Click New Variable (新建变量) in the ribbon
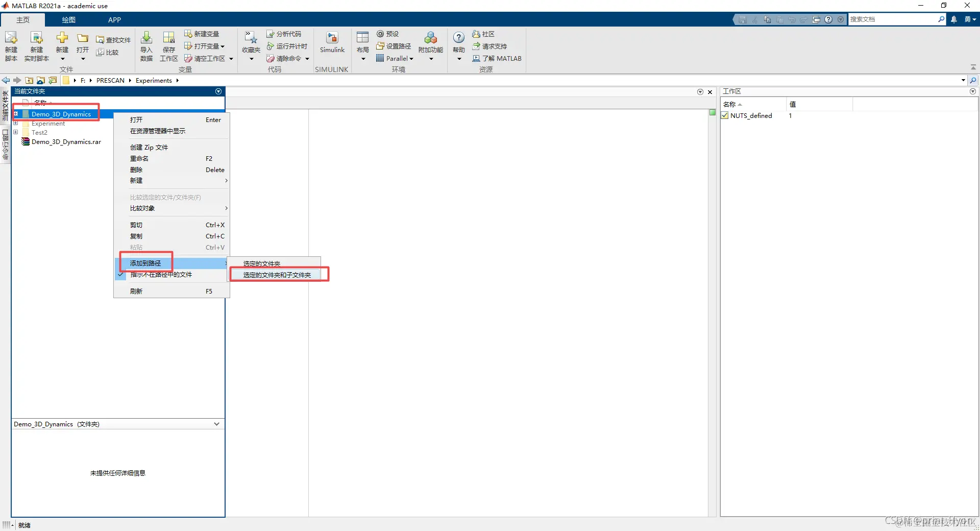980x531 pixels. [x=202, y=34]
